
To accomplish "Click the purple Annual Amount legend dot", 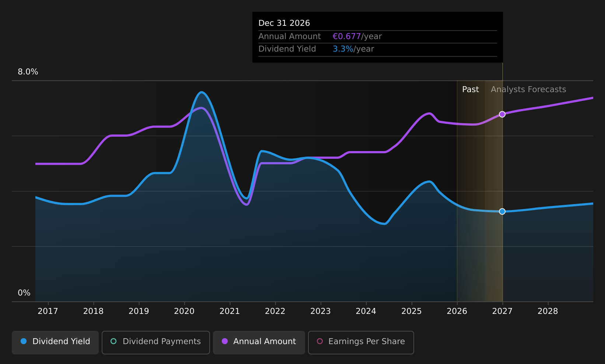I will [x=225, y=341].
